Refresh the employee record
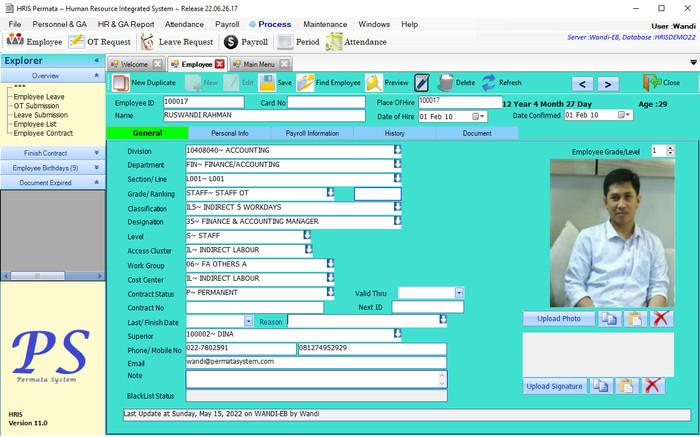This screenshot has height=437, width=700. (x=487, y=83)
